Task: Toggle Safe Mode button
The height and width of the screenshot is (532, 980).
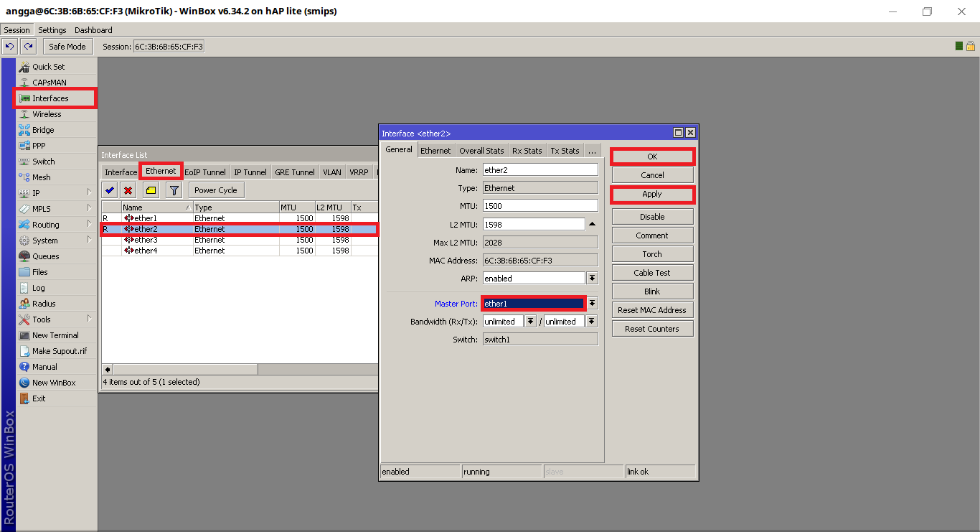Action: 67,47
